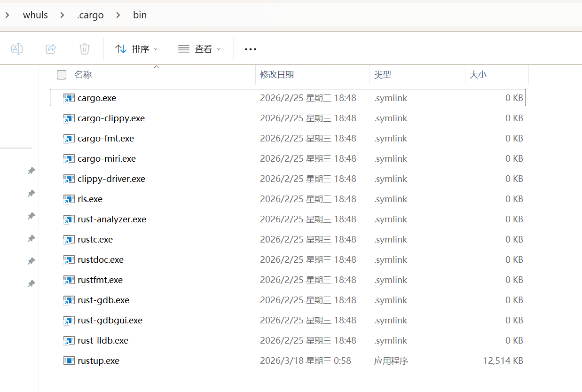Click the cargo.exe shortcut icon
582x392 pixels.
(69, 98)
